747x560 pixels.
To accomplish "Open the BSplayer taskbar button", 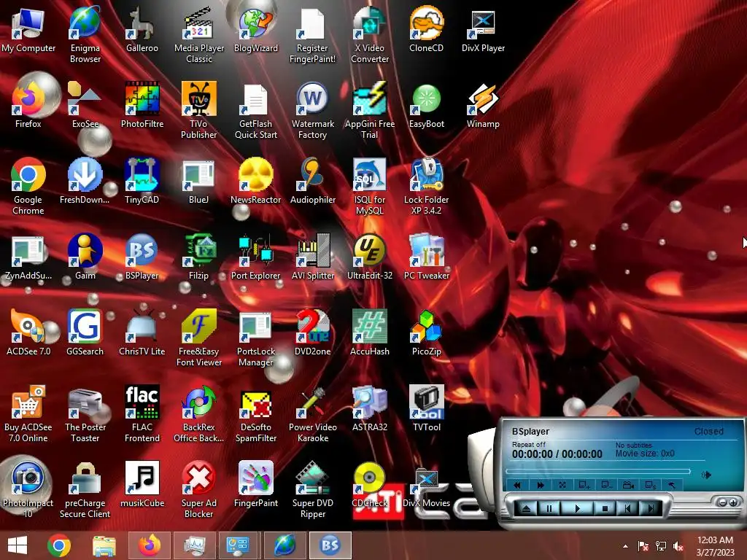I will (x=330, y=545).
